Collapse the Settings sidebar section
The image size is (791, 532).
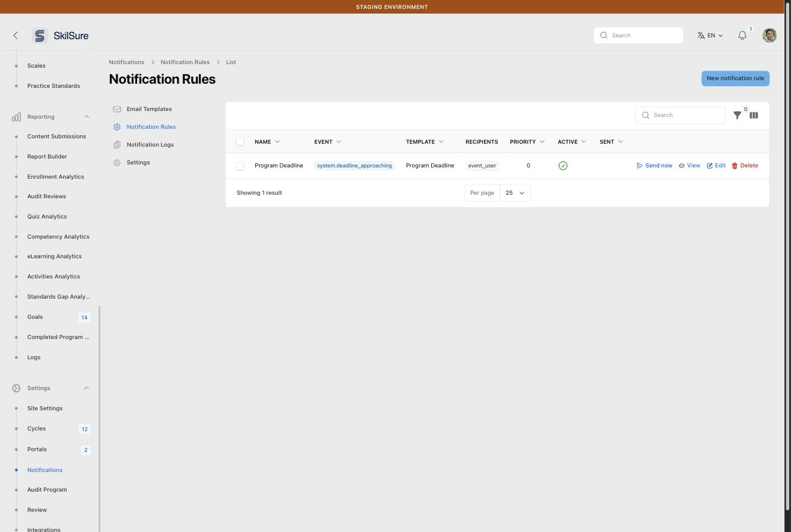click(x=87, y=388)
